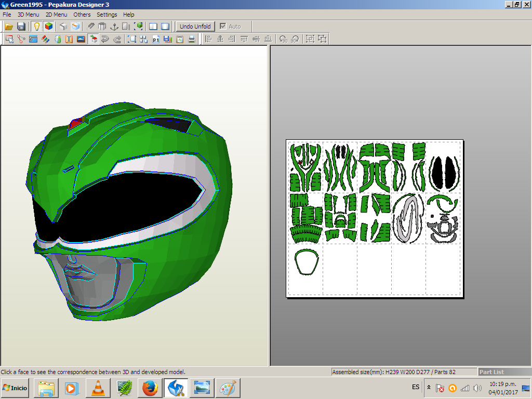
Task: Toggle the 3D cube with arrow icon
Action: [x=93, y=39]
